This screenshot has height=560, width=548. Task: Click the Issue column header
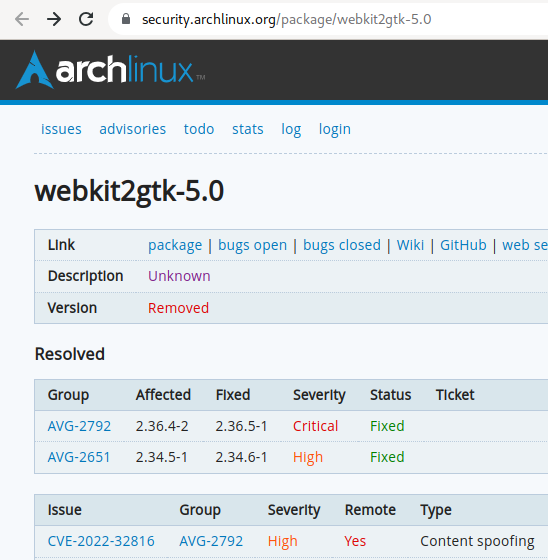pos(65,510)
